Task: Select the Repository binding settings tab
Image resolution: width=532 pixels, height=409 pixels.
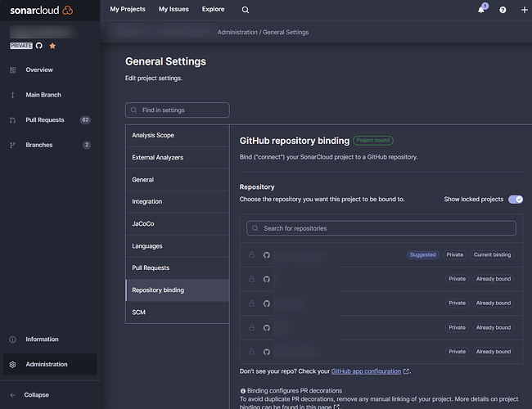Action: pos(178,290)
